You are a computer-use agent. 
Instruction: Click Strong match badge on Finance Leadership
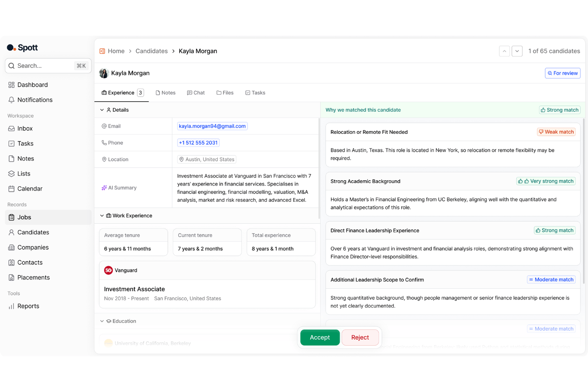555,230
